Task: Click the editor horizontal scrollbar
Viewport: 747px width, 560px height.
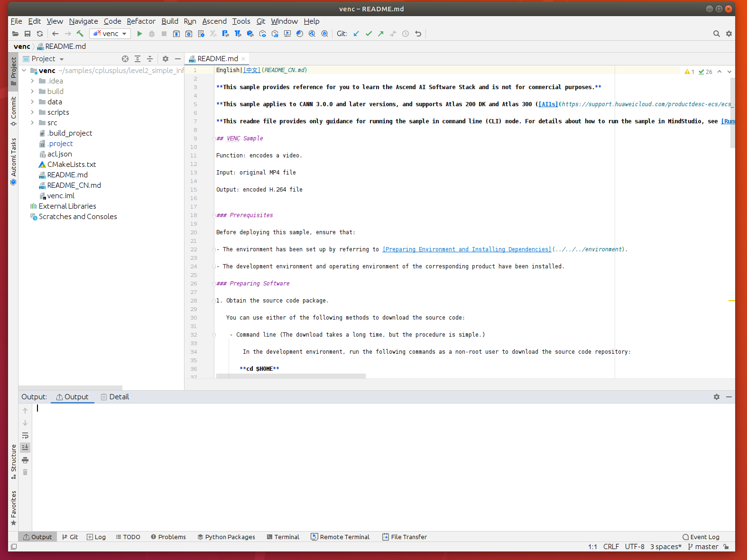Action: [x=291, y=376]
